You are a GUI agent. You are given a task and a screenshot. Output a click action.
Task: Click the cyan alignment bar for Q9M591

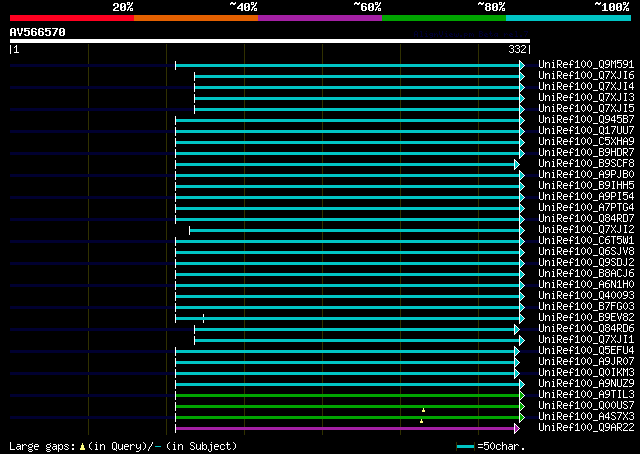point(347,65)
